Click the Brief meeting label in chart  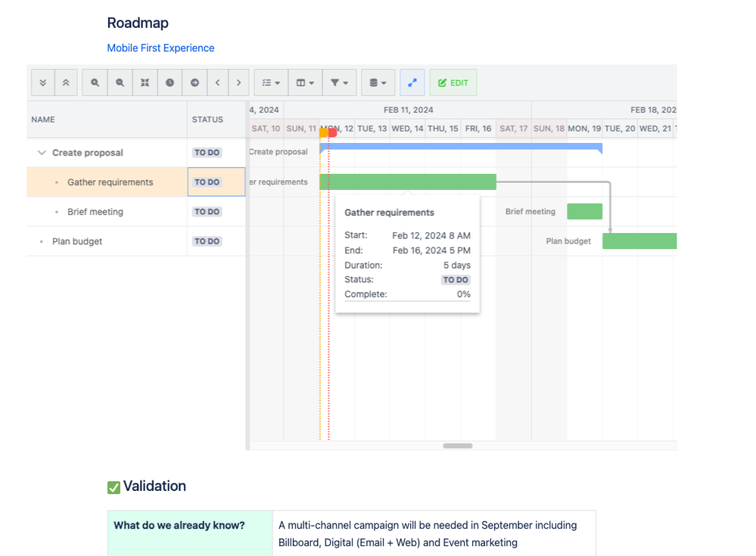530,212
